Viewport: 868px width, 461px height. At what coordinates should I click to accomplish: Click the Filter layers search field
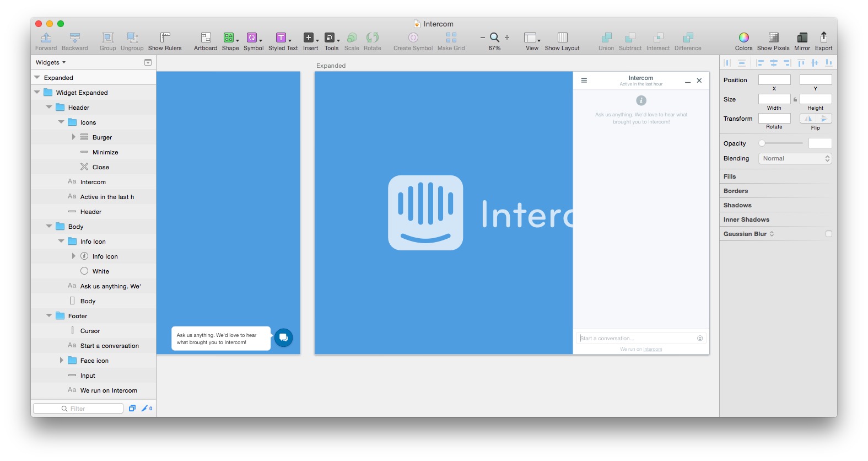click(78, 409)
